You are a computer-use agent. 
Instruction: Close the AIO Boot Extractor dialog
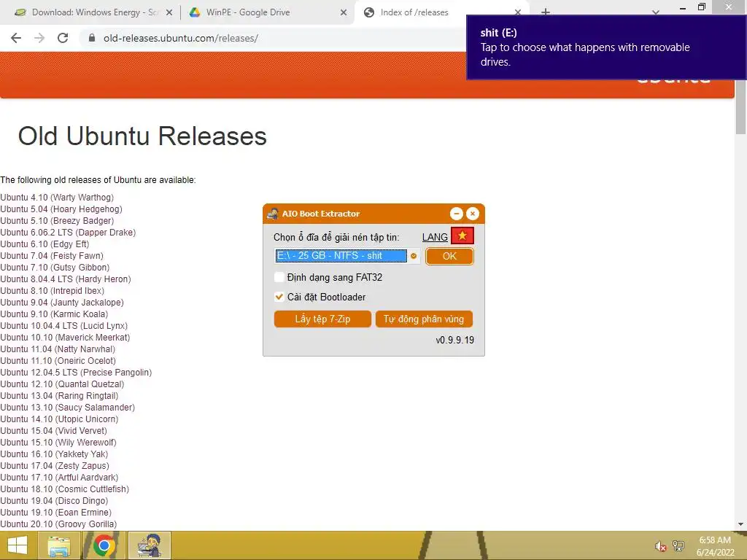point(473,214)
